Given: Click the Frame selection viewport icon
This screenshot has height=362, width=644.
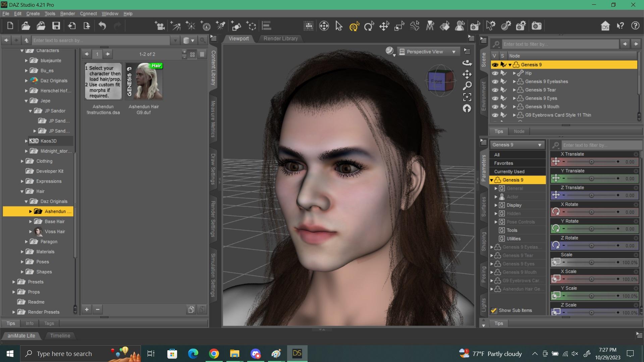Looking at the screenshot, I should (467, 97).
